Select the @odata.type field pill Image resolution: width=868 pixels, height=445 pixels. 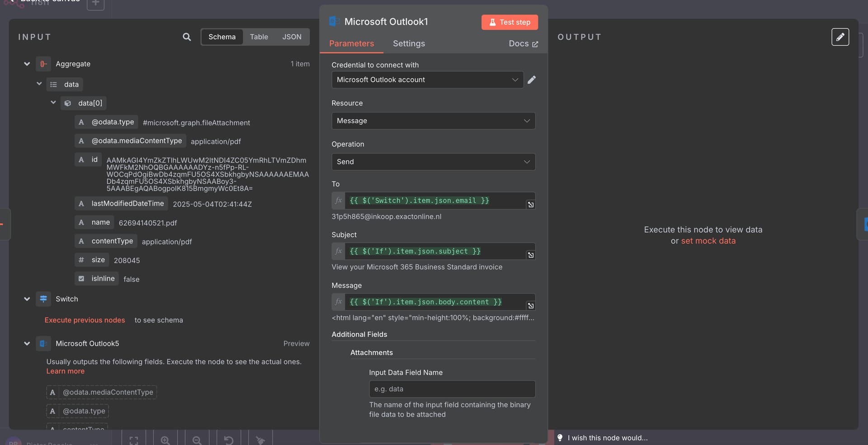pyautogui.click(x=107, y=122)
